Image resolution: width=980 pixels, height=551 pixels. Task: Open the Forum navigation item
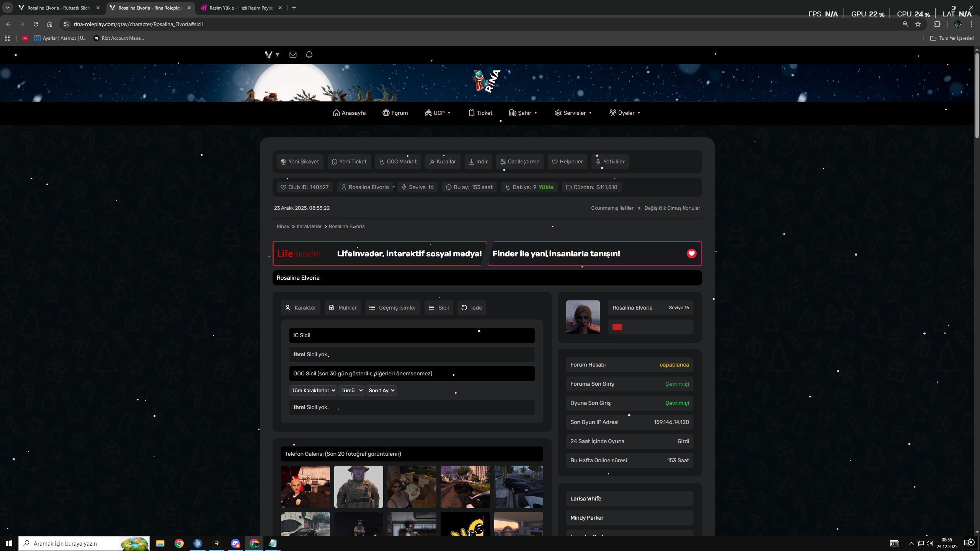click(395, 113)
